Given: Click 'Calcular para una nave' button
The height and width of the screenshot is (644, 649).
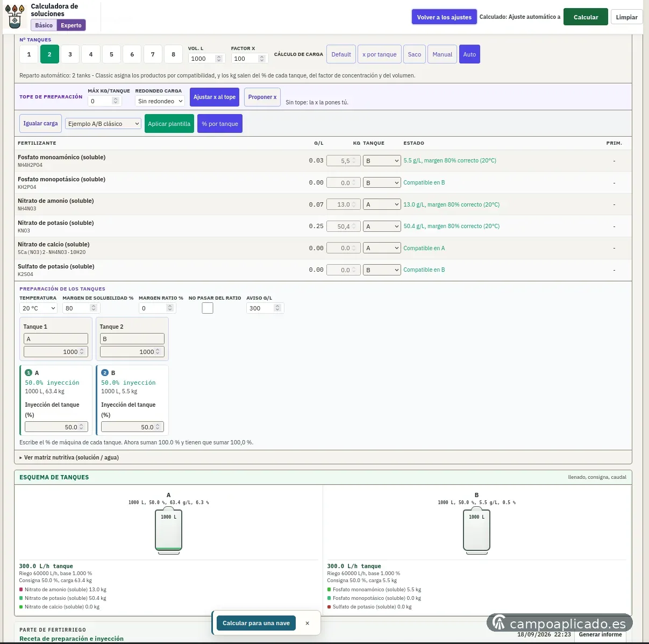Looking at the screenshot, I should [x=256, y=623].
